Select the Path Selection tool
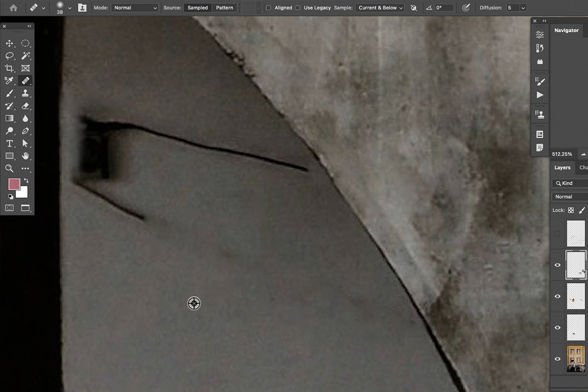The image size is (588, 392). [25, 144]
